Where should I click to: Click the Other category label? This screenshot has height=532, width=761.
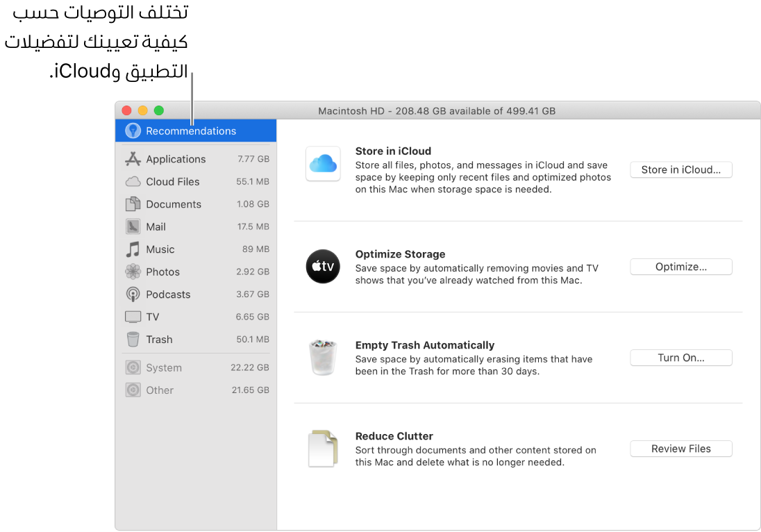point(160,390)
